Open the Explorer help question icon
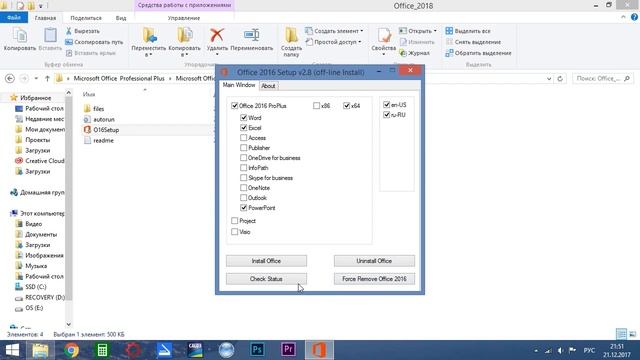Image resolution: width=640 pixels, height=360 pixels. pos(634,17)
